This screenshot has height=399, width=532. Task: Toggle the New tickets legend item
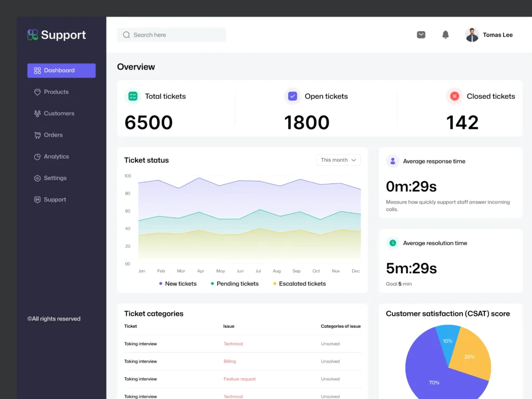click(x=178, y=284)
